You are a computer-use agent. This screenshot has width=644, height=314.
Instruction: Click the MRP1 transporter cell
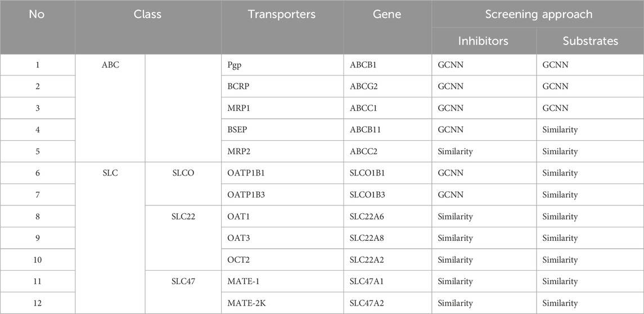(282, 108)
